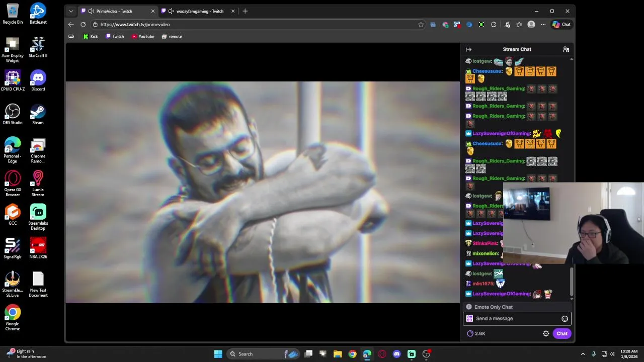Select the Recycle Bin desktop icon
Viewport: 644px width, 362px height.
tap(13, 14)
